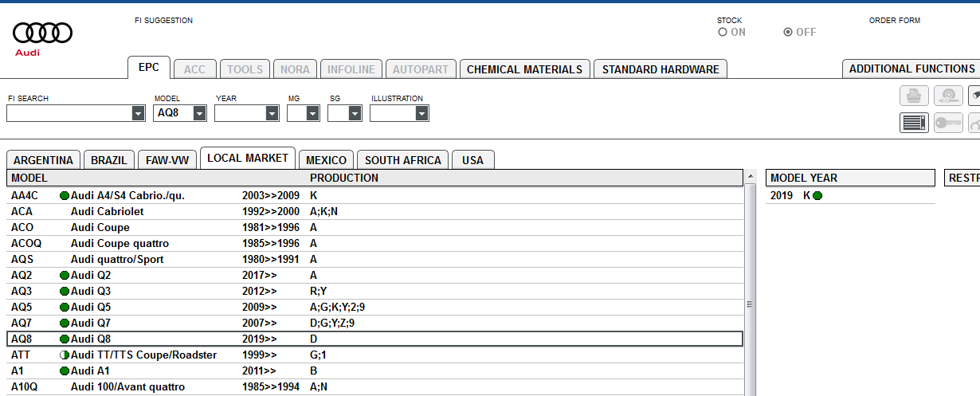Select the LOCAL MARKET tab
Screen dimensions: 980x396
248,158
